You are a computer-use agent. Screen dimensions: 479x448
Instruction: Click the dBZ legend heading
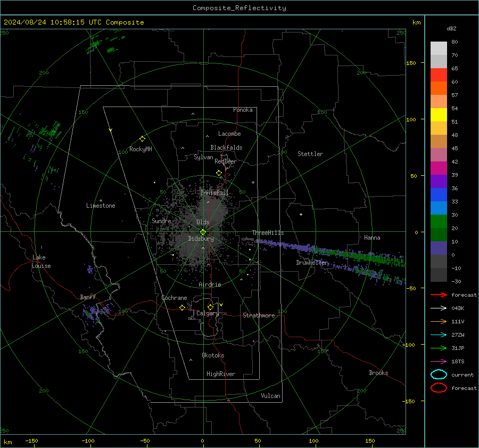tap(451, 28)
